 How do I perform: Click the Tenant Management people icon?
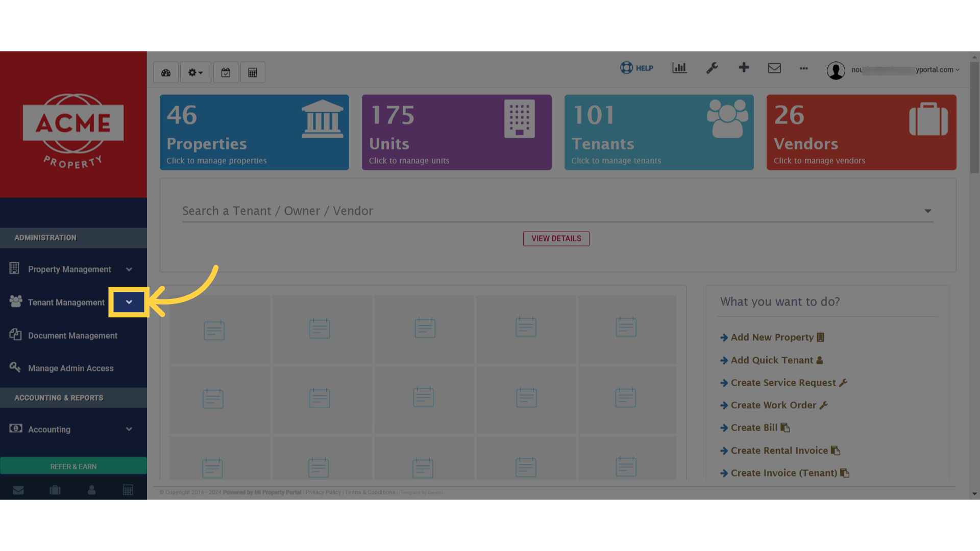[16, 301]
